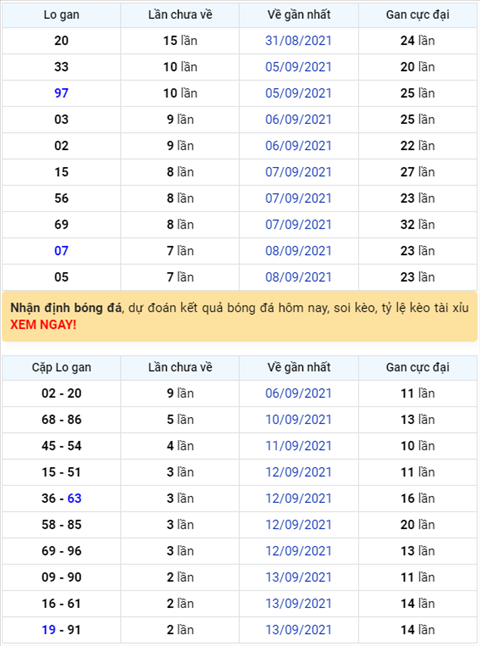The width and height of the screenshot is (480, 646).
Task: Open the 12/09/2021 date in row 69 - 96
Action: (x=298, y=551)
